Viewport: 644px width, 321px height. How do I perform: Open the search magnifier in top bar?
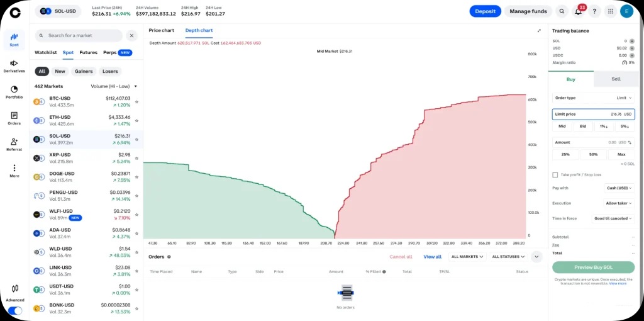pyautogui.click(x=562, y=11)
